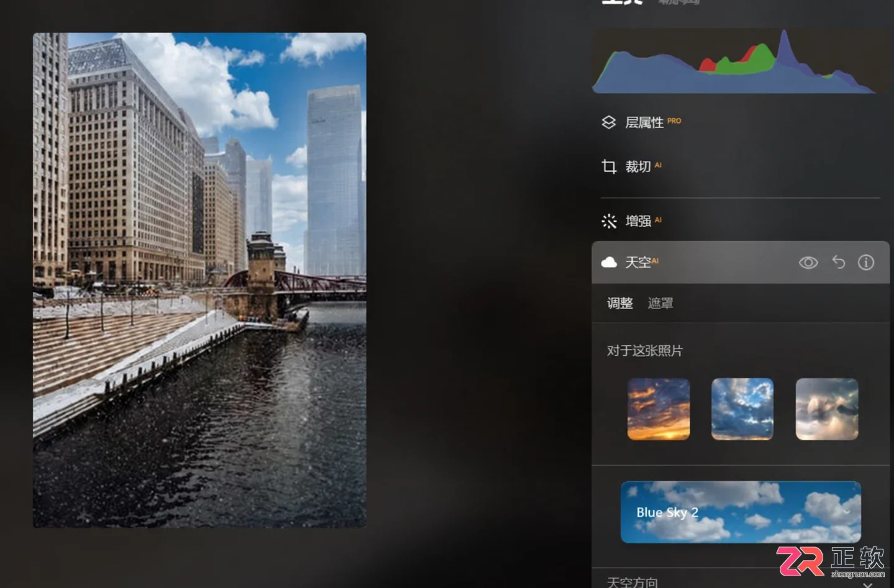
Task: Reset the 天空 tool with undo arrow
Action: 838,262
